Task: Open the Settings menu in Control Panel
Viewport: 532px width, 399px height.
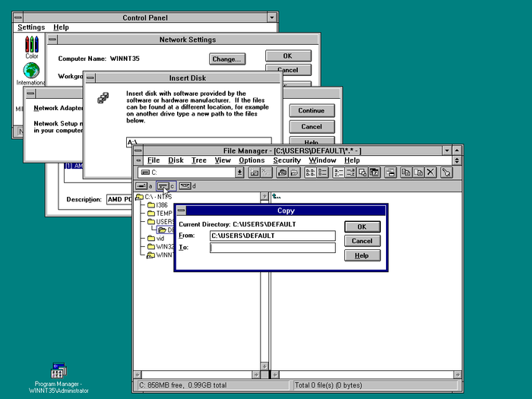Action: (x=31, y=27)
